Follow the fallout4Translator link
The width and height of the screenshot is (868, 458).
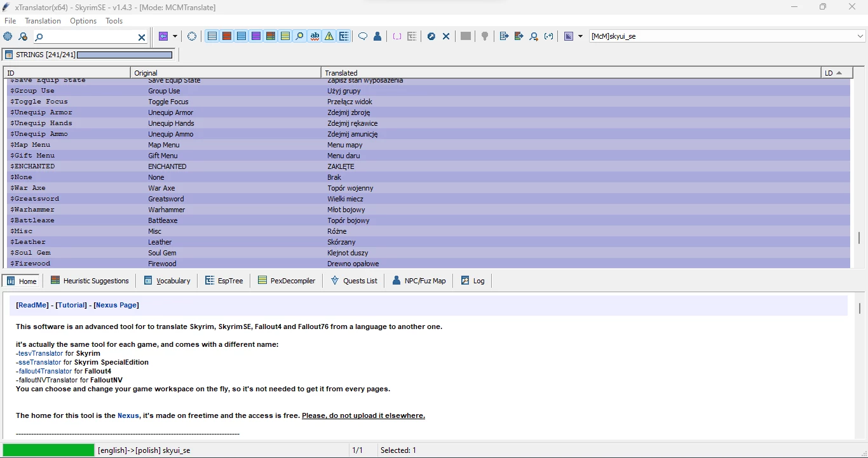pyautogui.click(x=45, y=371)
